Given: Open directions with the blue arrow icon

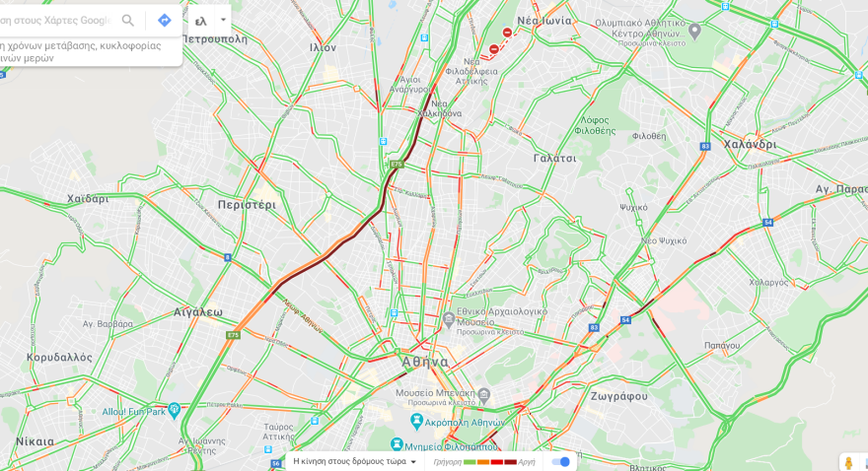Looking at the screenshot, I should click(165, 21).
